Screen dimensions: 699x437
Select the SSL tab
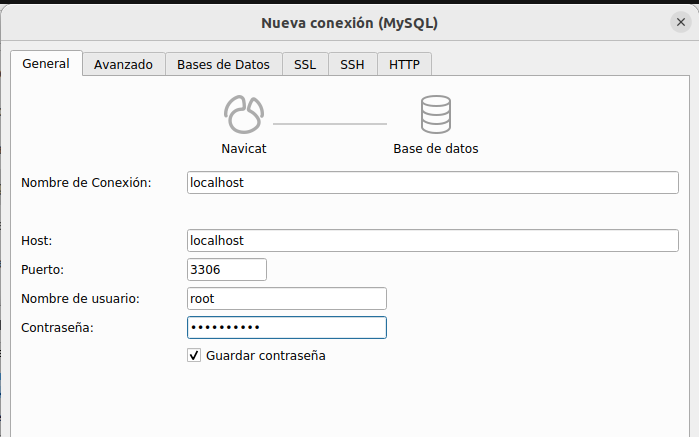point(305,65)
